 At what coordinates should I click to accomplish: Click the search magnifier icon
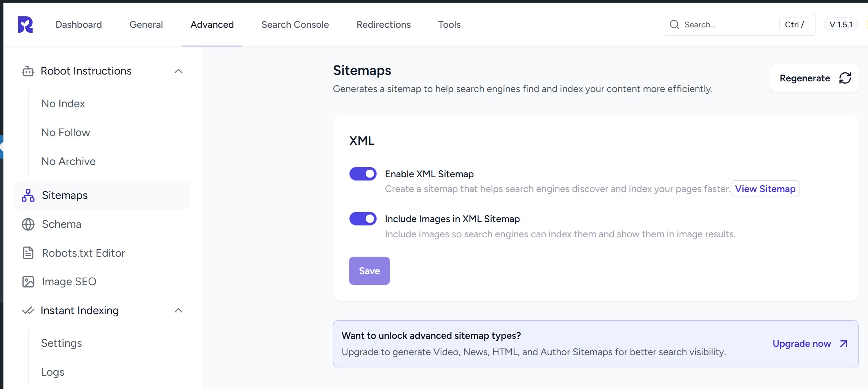(674, 25)
